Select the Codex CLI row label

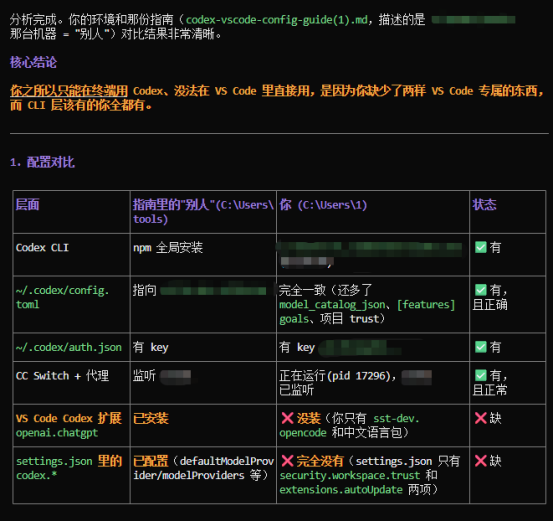[x=42, y=247]
